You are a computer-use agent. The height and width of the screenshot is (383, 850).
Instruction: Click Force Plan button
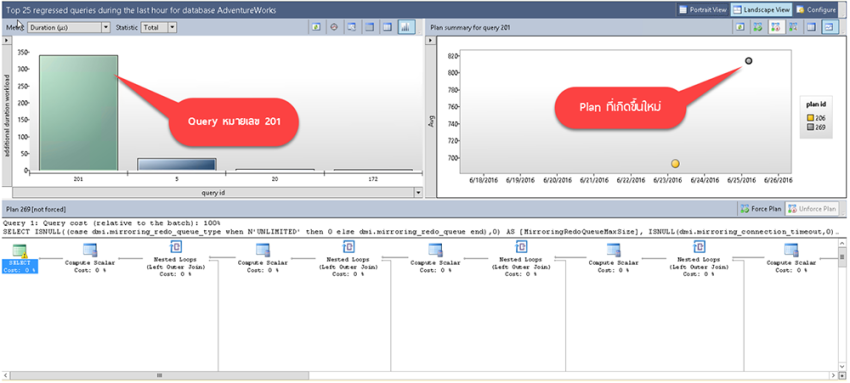coord(761,209)
